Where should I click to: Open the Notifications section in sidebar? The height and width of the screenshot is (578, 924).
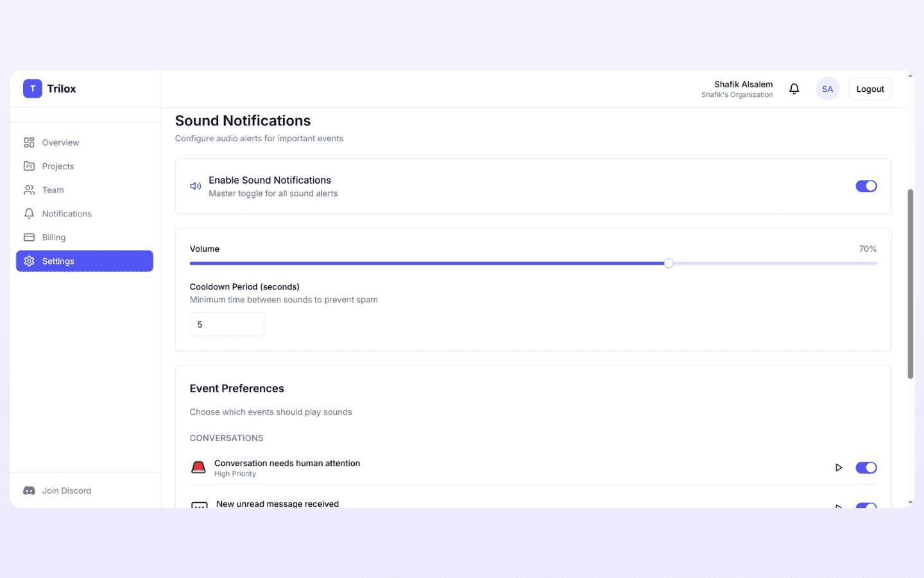pyautogui.click(x=66, y=213)
